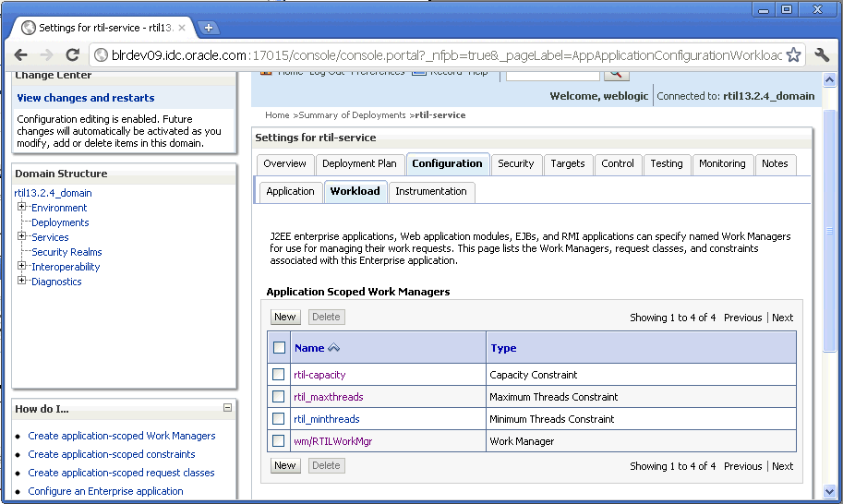Open Security Realms in the Domain Structure tree
Image resolution: width=843 pixels, height=504 pixels.
click(x=66, y=252)
